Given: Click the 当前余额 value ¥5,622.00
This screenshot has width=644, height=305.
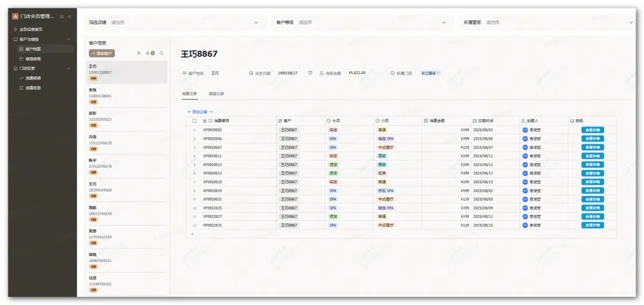Looking at the screenshot, I should pyautogui.click(x=357, y=73).
